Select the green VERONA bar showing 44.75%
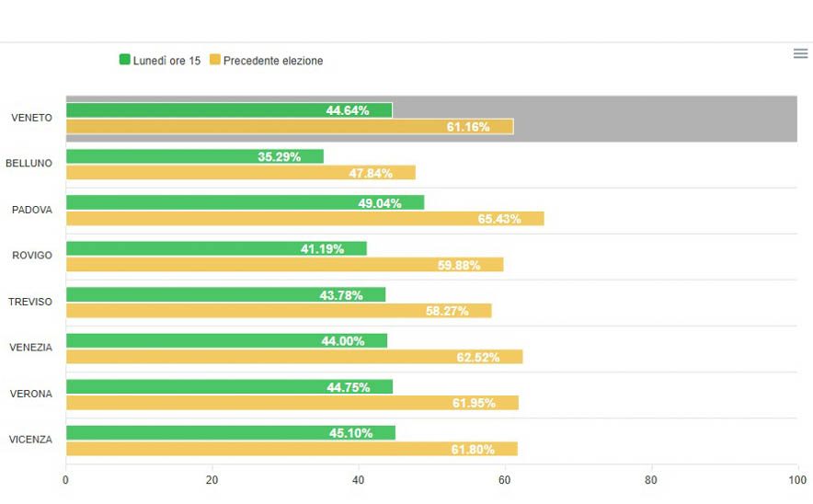 (229, 386)
